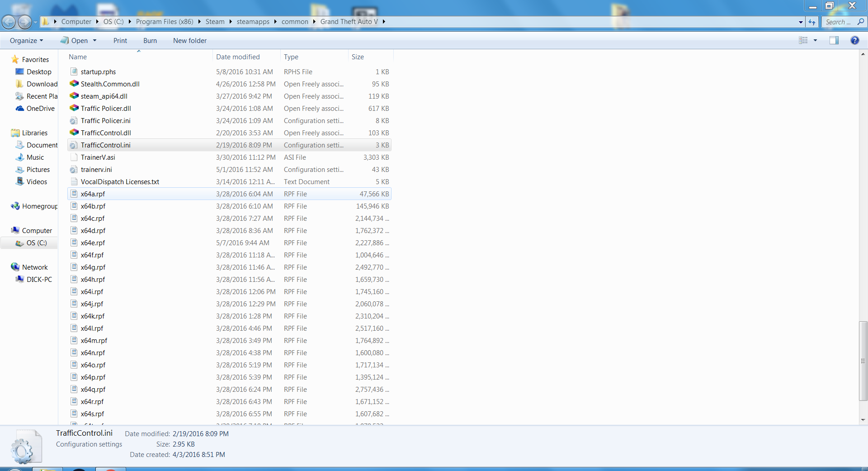The width and height of the screenshot is (868, 471).
Task: Click the search magnifier icon
Action: click(860, 22)
